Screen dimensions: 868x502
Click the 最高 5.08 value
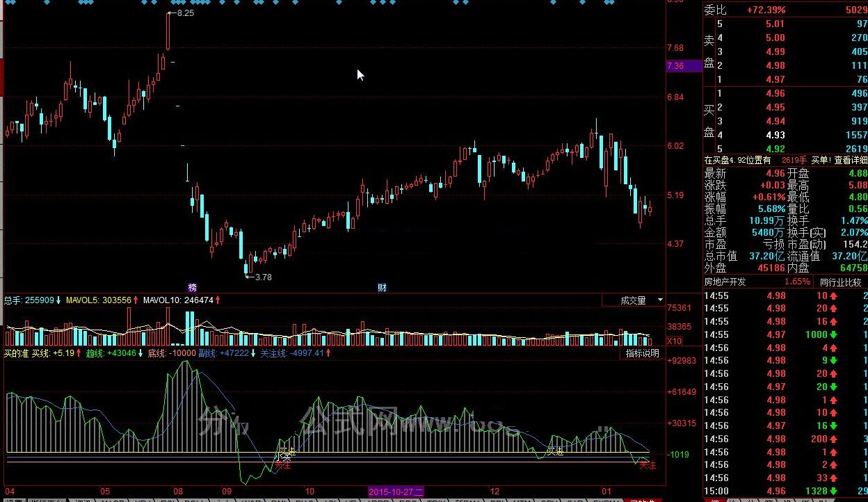point(858,186)
